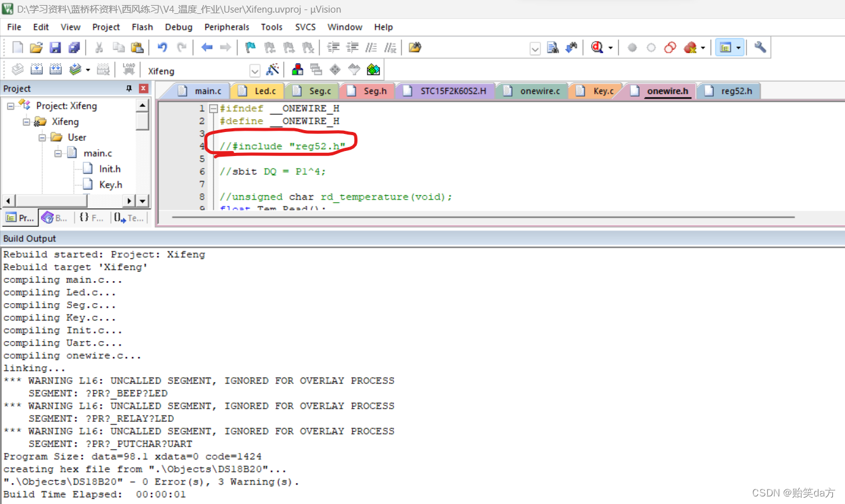Open the target selection dropdown beside Xifeng
Image resolution: width=845 pixels, height=504 pixels.
click(255, 70)
